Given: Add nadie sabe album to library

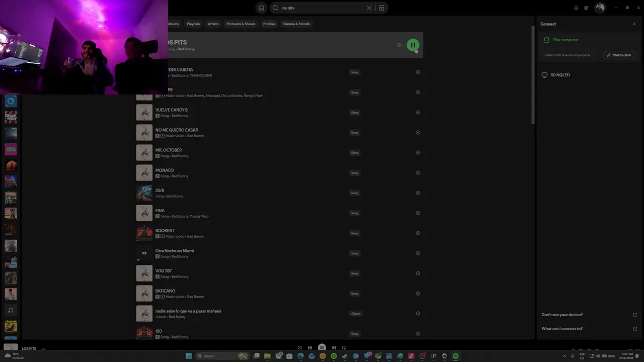Looking at the screenshot, I should (418, 314).
